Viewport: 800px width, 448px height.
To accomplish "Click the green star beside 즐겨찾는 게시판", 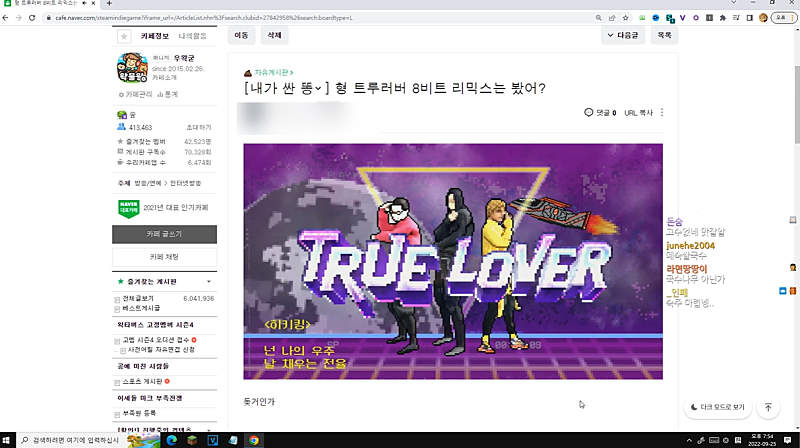I will pyautogui.click(x=120, y=281).
